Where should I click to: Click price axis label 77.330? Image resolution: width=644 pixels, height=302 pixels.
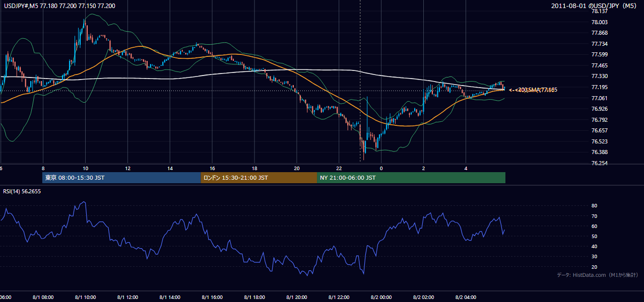click(x=600, y=76)
